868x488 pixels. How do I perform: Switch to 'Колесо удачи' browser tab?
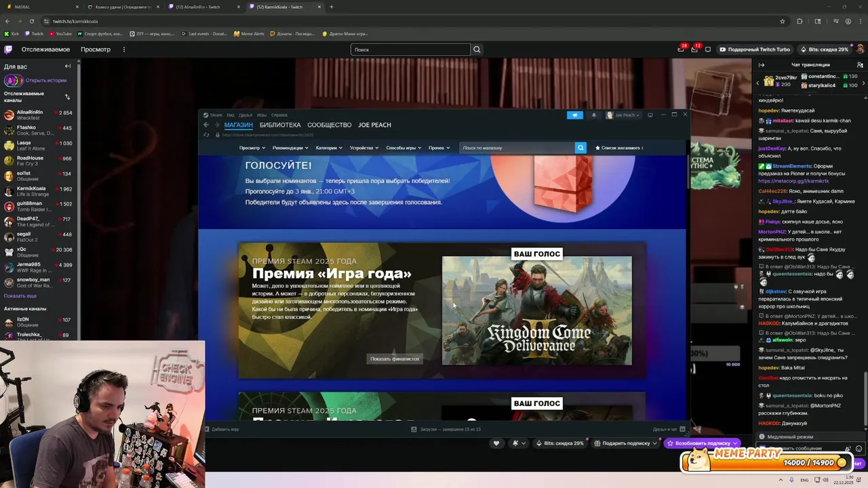tap(124, 7)
